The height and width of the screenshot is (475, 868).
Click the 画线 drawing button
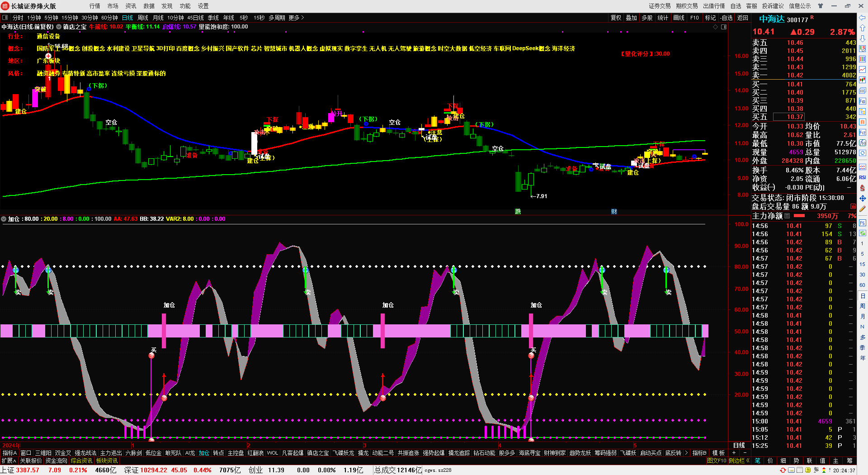click(x=679, y=18)
